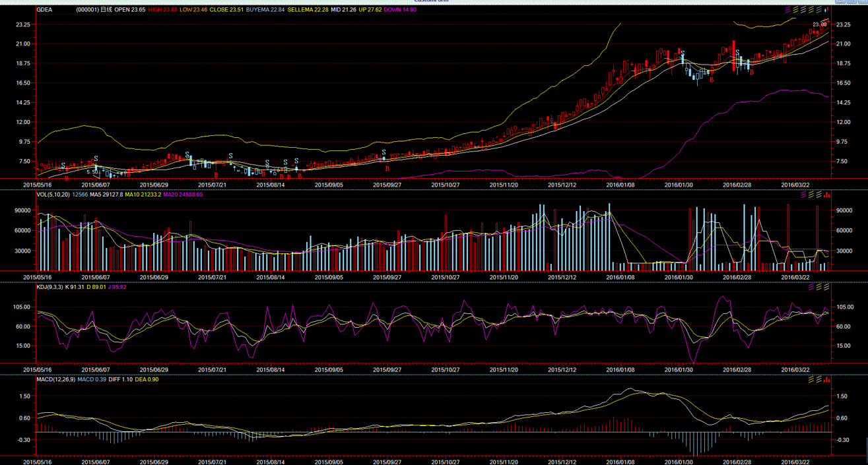Screen dimensions: 868x465
Task: Click 2016/01/08 date on price axis
Action: [x=619, y=185]
